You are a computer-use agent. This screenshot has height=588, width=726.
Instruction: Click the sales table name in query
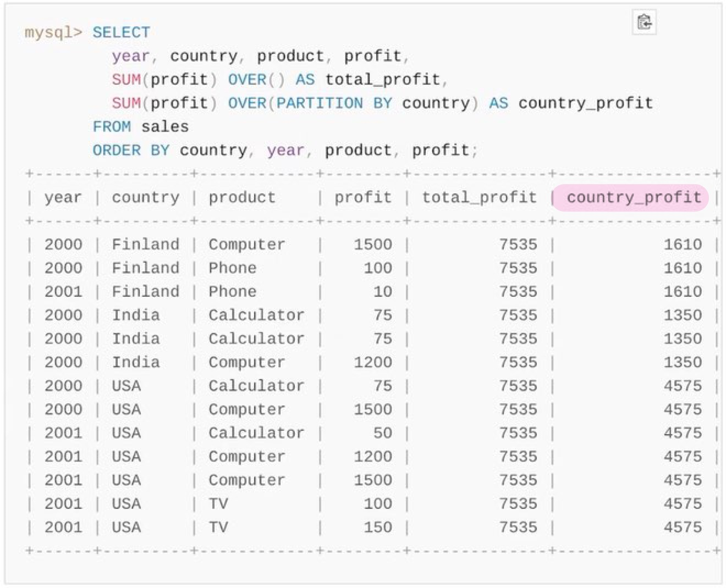[165, 127]
